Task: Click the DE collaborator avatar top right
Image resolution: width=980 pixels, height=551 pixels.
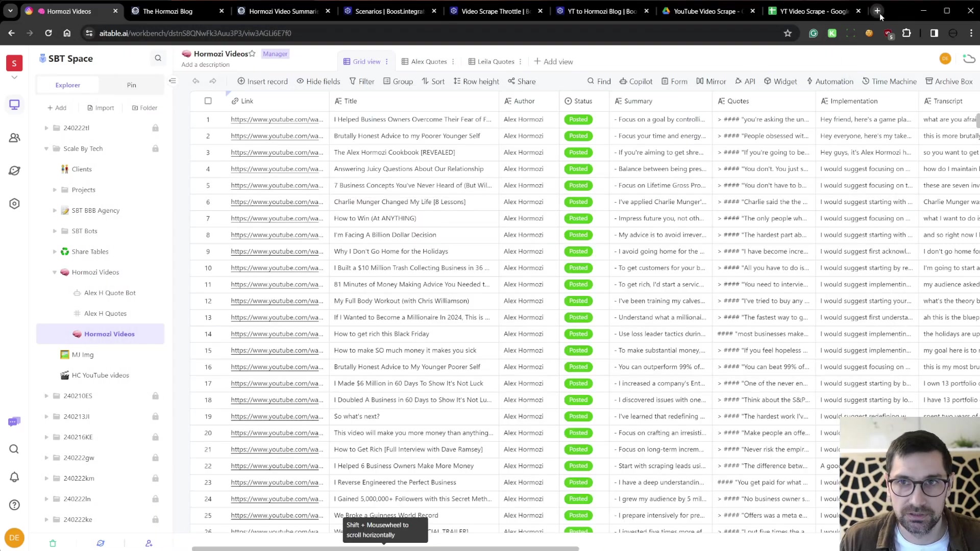Action: pyautogui.click(x=945, y=59)
